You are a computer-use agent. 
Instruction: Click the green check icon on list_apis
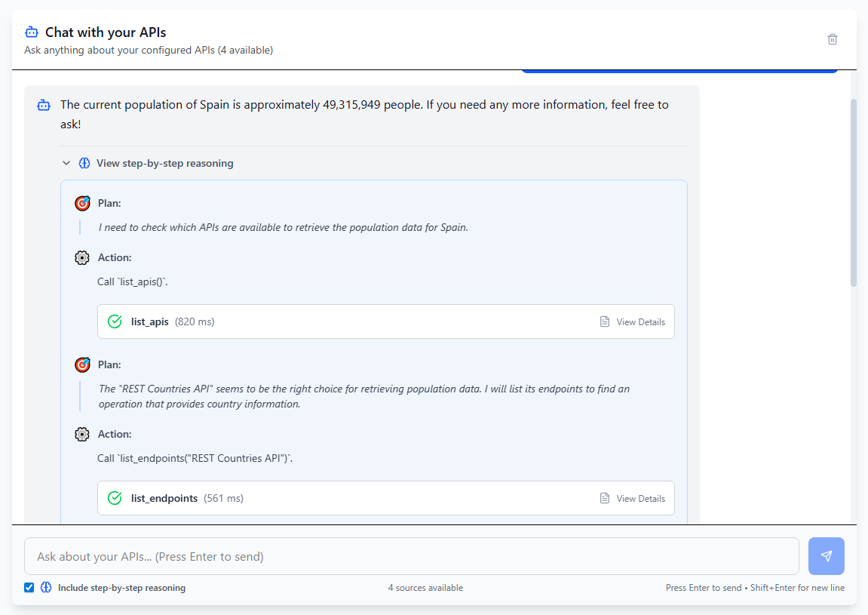[x=115, y=321]
